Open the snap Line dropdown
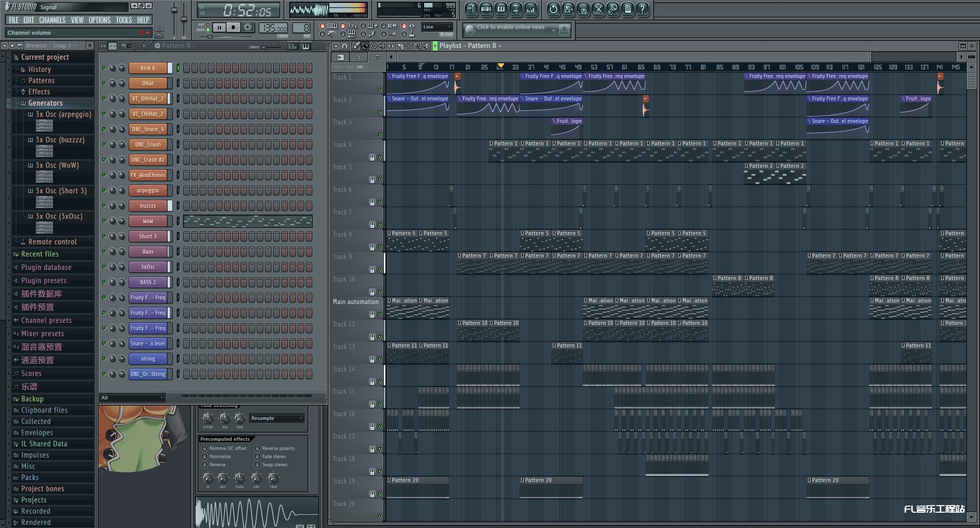Image resolution: width=980 pixels, height=528 pixels. [x=437, y=27]
